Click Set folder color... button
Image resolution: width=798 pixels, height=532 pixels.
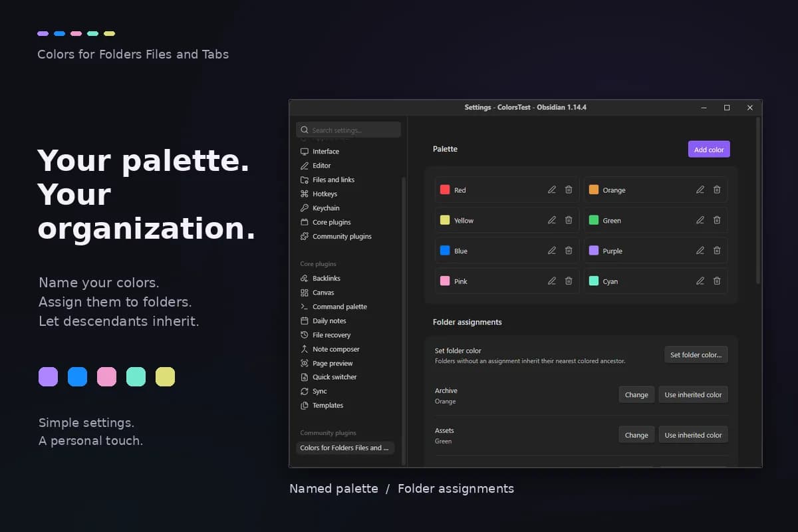coord(696,354)
